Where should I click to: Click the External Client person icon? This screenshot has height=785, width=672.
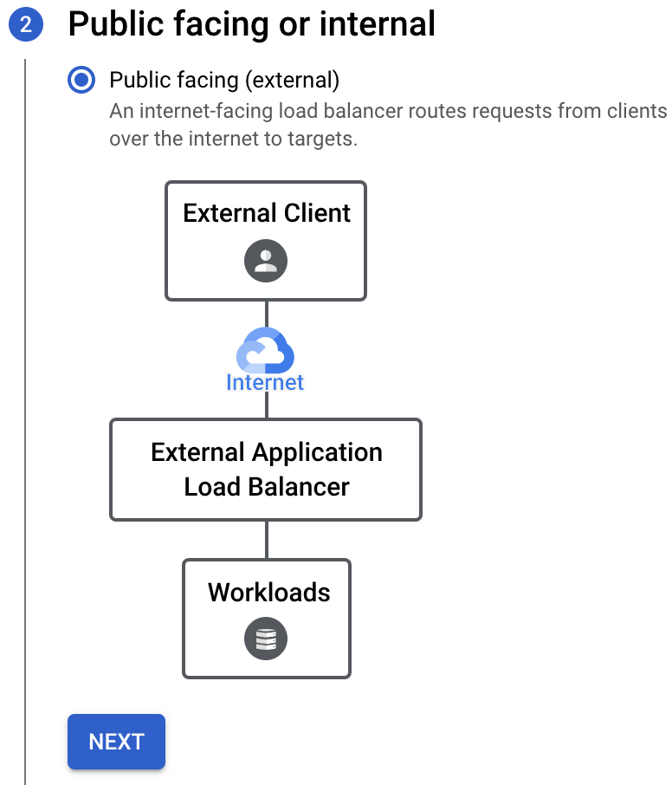(x=265, y=261)
